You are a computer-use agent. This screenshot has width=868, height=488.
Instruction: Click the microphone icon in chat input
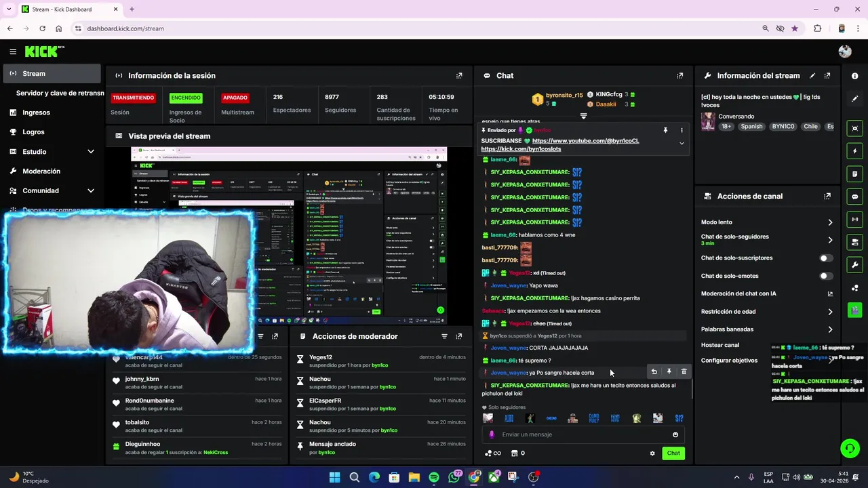click(x=492, y=434)
